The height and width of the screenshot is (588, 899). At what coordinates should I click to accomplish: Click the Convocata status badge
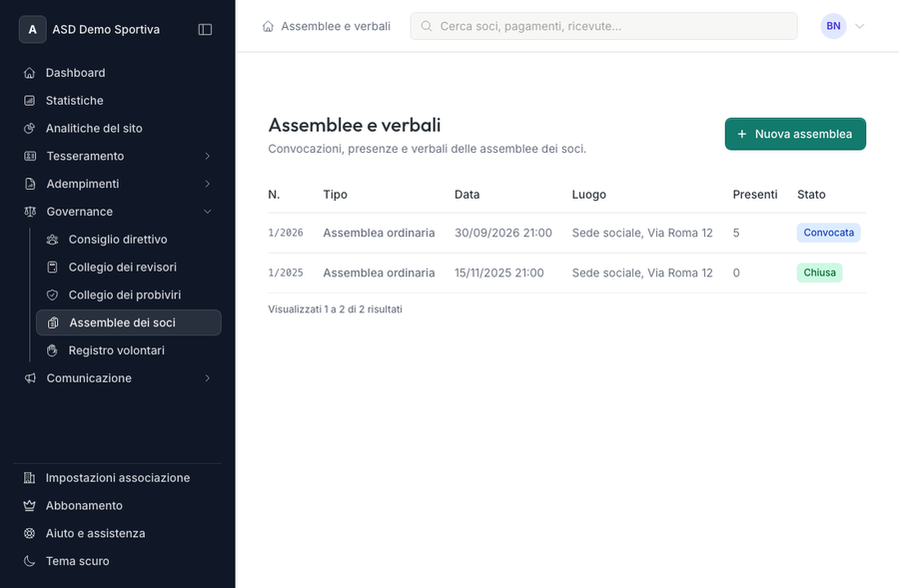[828, 233]
